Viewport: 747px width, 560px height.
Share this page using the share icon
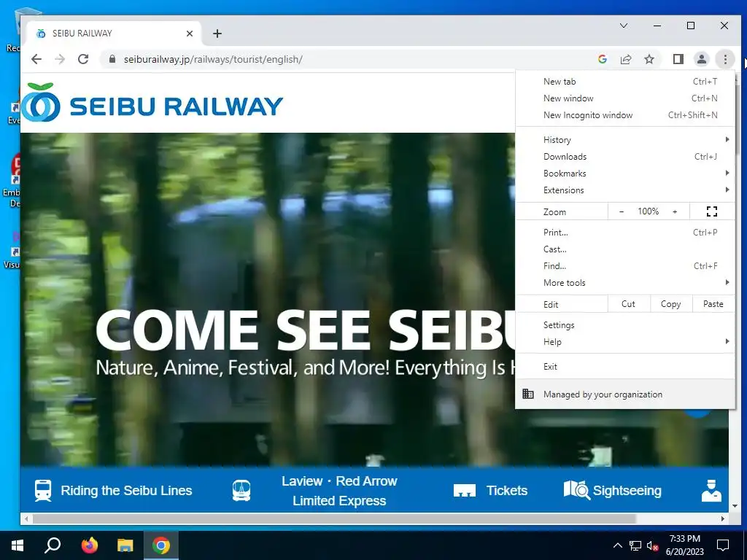pos(625,59)
